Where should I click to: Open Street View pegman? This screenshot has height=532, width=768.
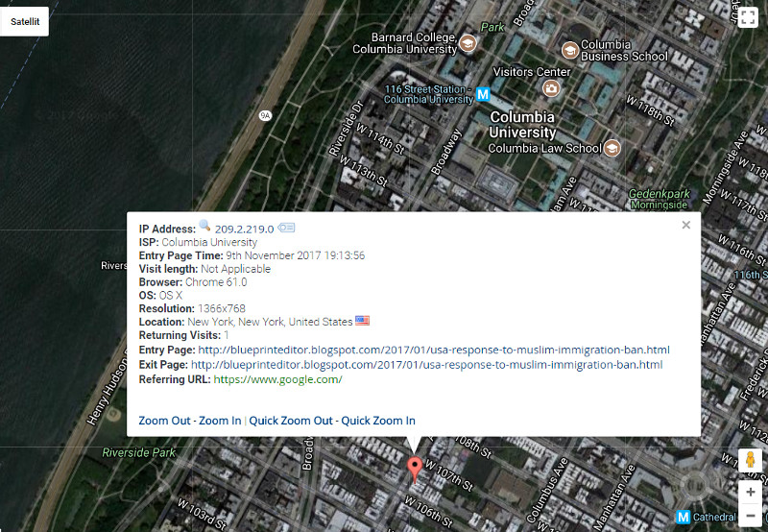750,461
